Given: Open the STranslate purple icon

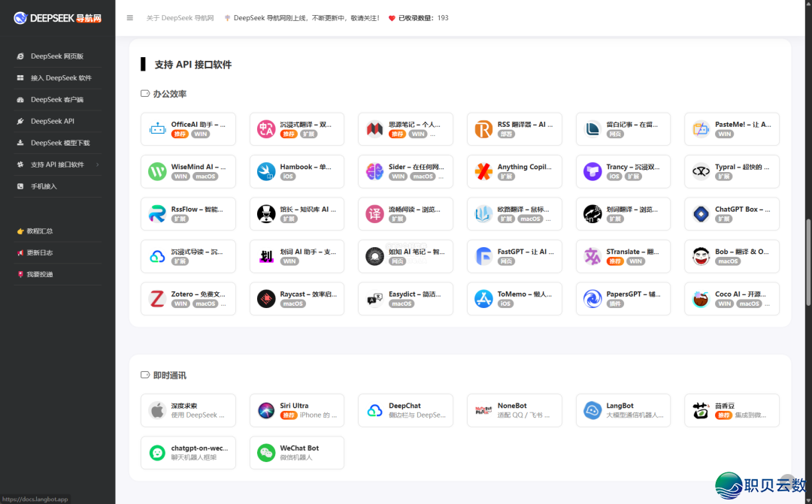Looking at the screenshot, I should pos(592,256).
